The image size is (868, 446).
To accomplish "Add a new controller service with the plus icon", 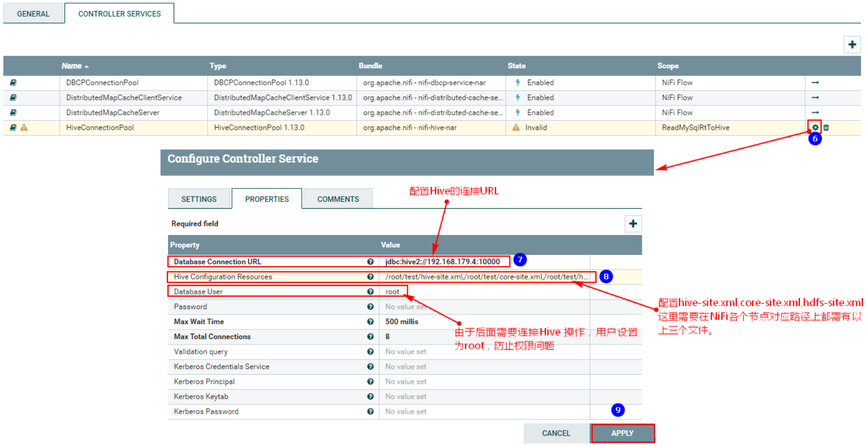I will (852, 45).
